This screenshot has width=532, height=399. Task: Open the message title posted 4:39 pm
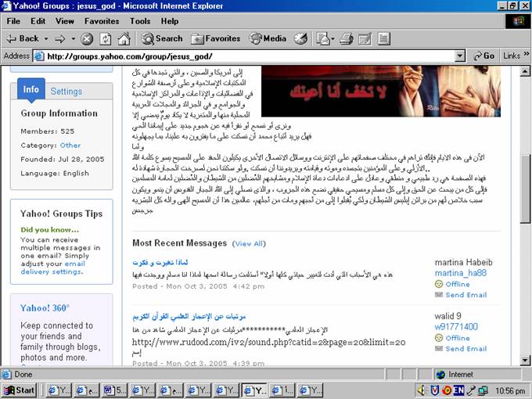(x=189, y=316)
